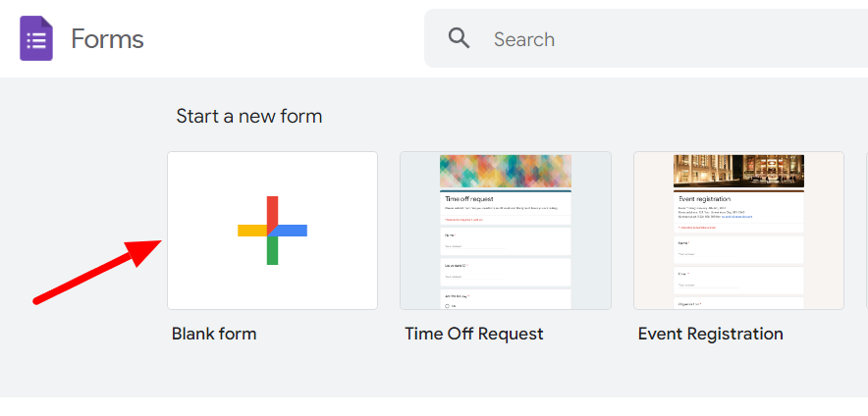Screen dimensions: 868x416
Task: Click the colorful geometric banner in Time Off template
Action: [506, 172]
